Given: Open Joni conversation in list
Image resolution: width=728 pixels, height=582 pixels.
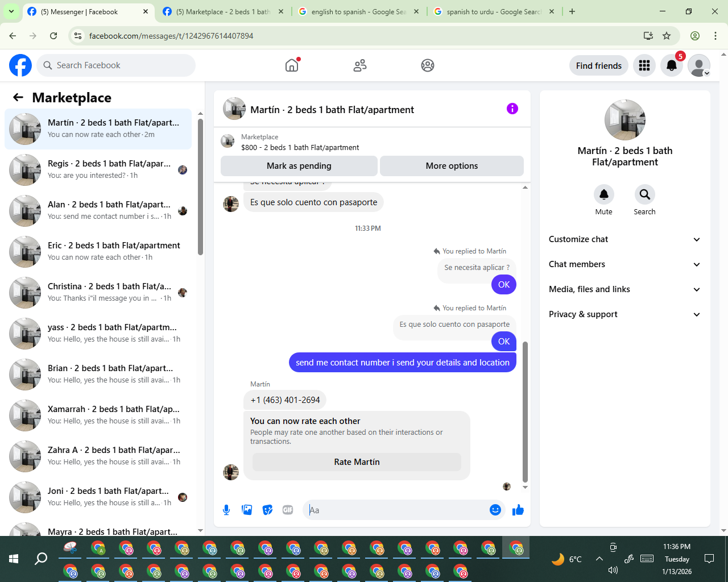Looking at the screenshot, I should [98, 497].
